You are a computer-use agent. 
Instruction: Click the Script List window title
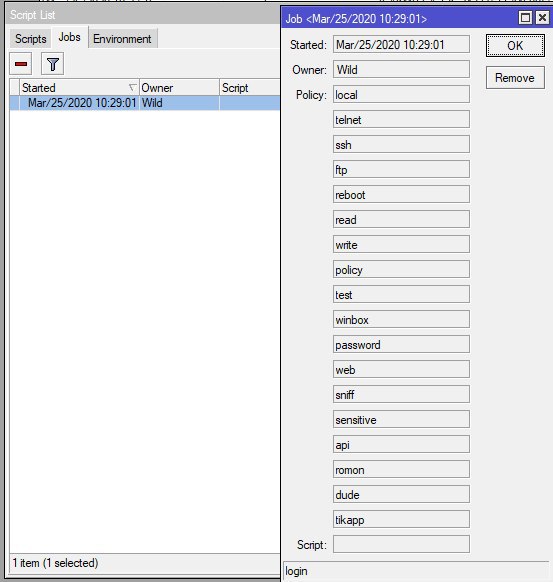pos(32,15)
